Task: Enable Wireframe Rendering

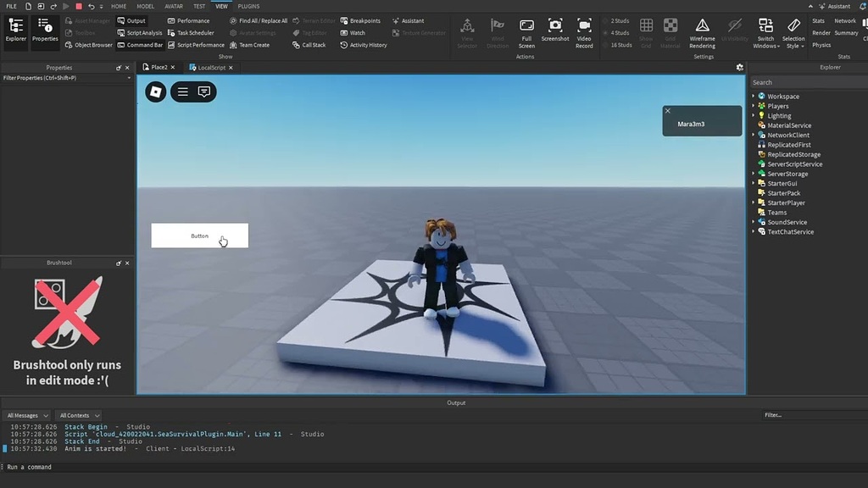Action: point(702,32)
